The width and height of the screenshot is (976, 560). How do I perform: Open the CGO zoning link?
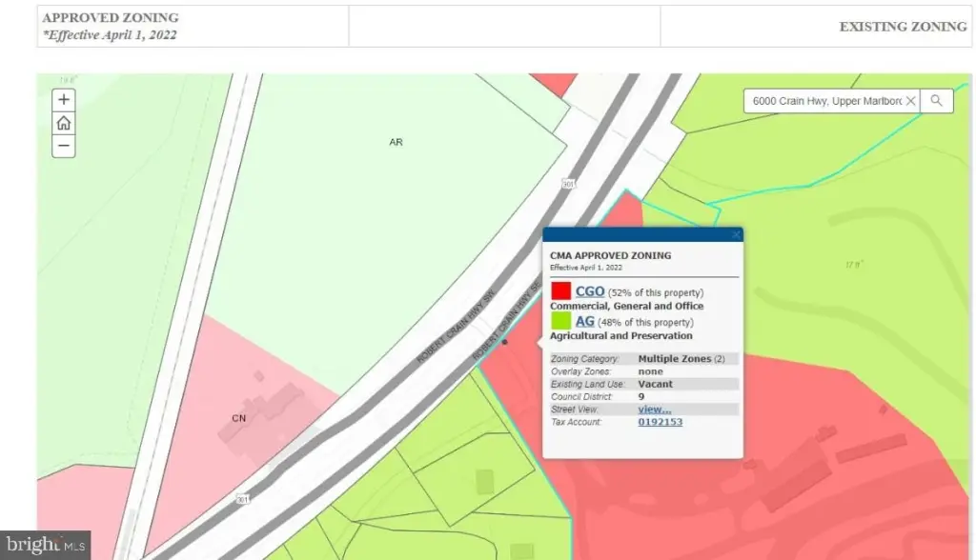point(589,291)
